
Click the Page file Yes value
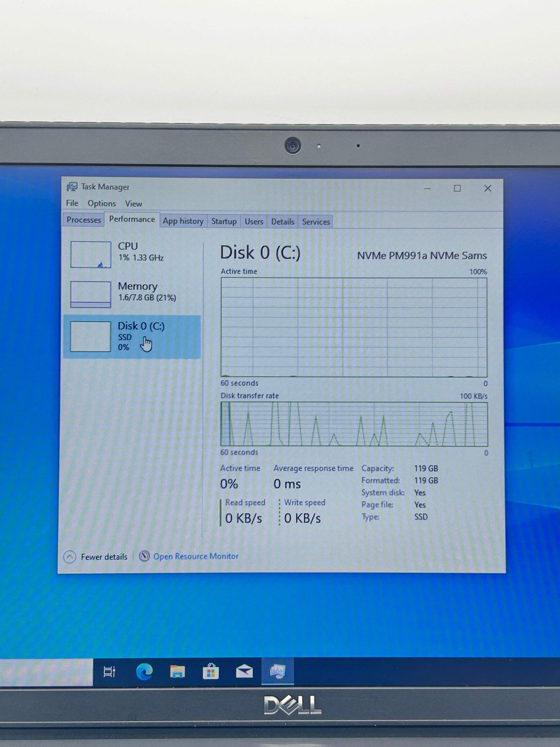click(420, 505)
